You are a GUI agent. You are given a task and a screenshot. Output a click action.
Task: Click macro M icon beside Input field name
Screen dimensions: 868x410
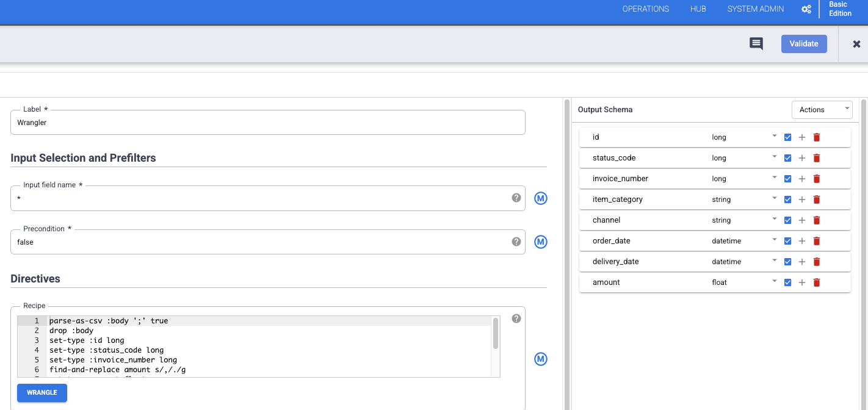pyautogui.click(x=541, y=198)
